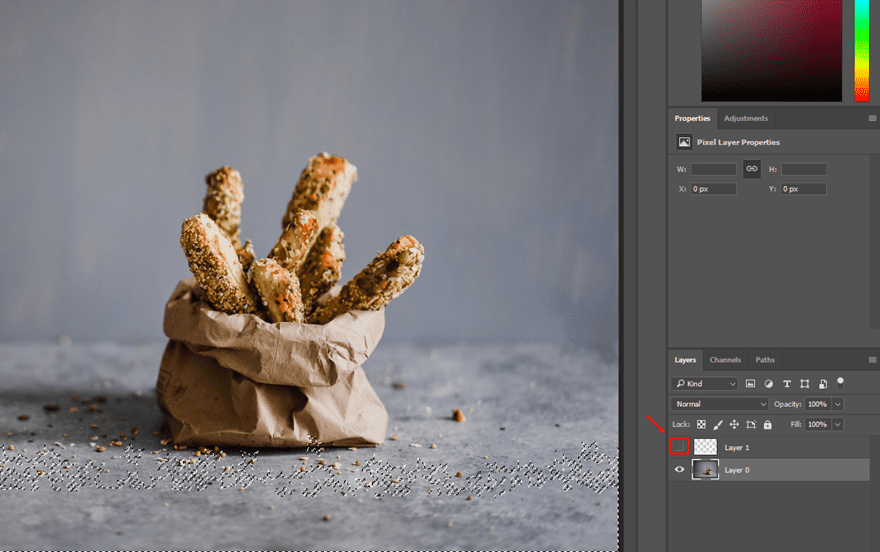Switch to the Channels tab
The height and width of the screenshot is (552, 880).
(x=725, y=360)
